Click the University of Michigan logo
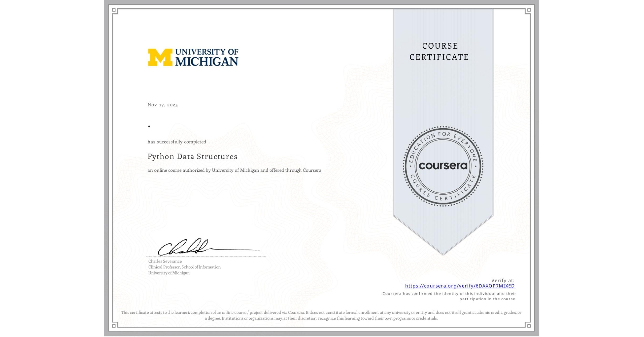The width and height of the screenshot is (644, 337). 193,57
